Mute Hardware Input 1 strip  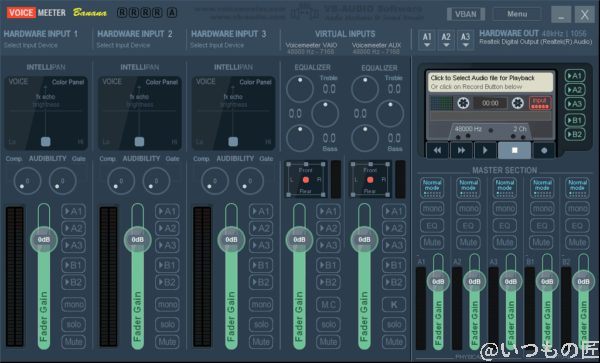[73, 342]
